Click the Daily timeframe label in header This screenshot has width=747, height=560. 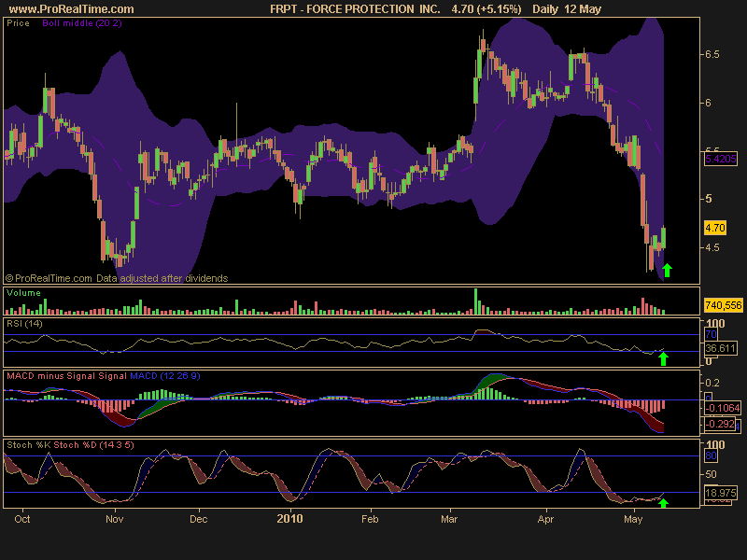point(545,9)
